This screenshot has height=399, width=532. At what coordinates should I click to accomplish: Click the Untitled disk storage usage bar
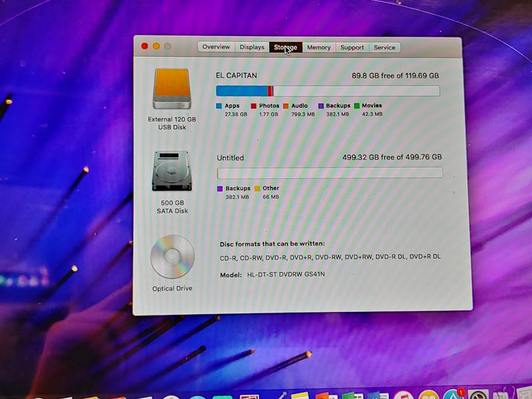tap(330, 173)
